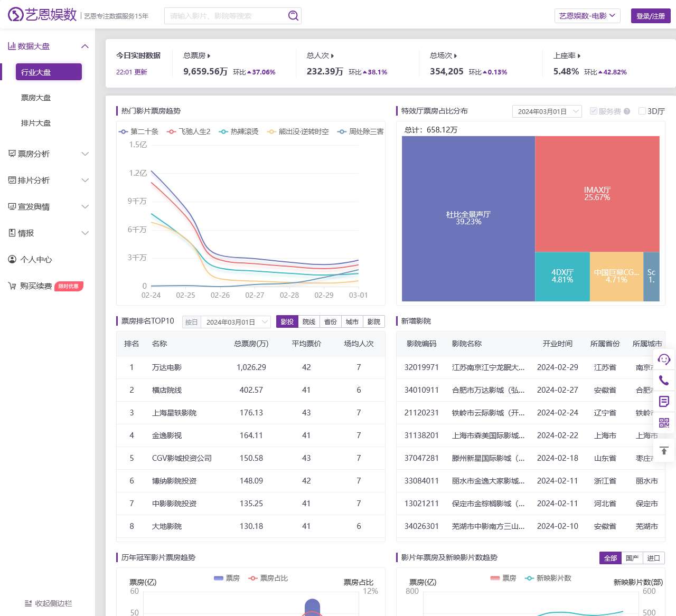Open the 艺恩娱数-电影 product dropdown
This screenshot has height=616, width=676.
click(x=587, y=16)
